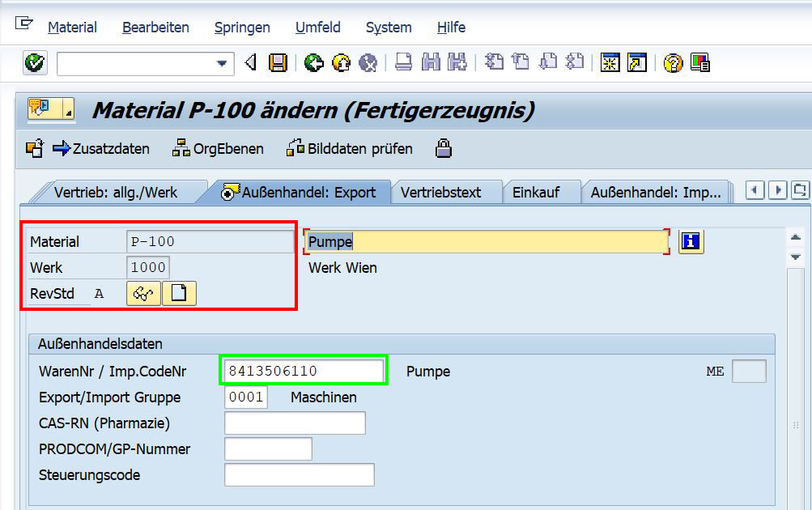Image resolution: width=812 pixels, height=510 pixels.
Task: Click the yellow Exit arrow icon
Action: [341, 63]
